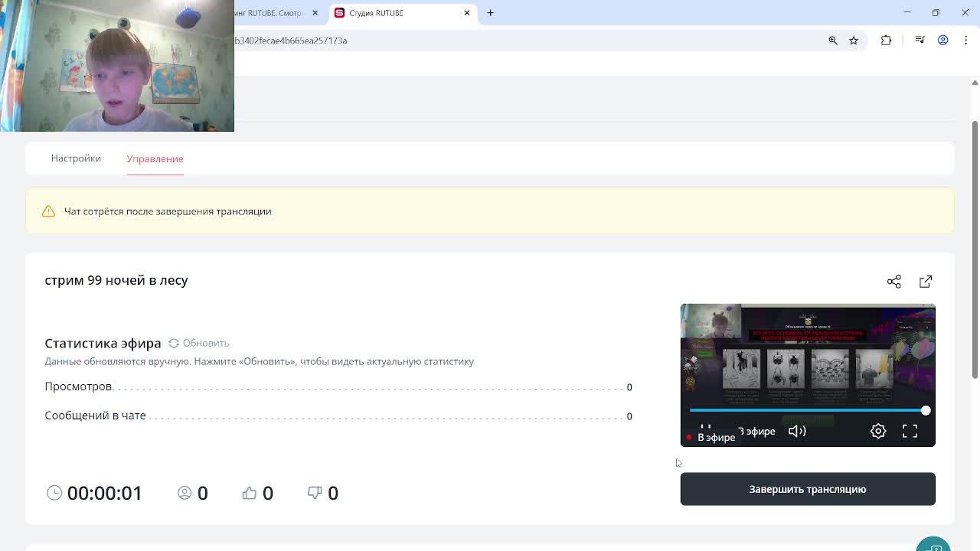Select the Управление tab
Screen dimensions: 980x551
pyautogui.click(x=155, y=158)
